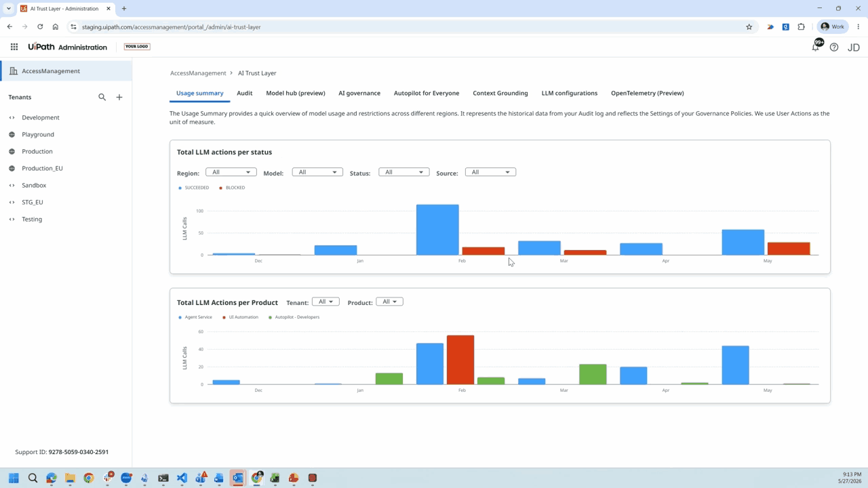Open the terminal from the taskbar
Viewport: 868px width, 488px height.
tap(163, 478)
